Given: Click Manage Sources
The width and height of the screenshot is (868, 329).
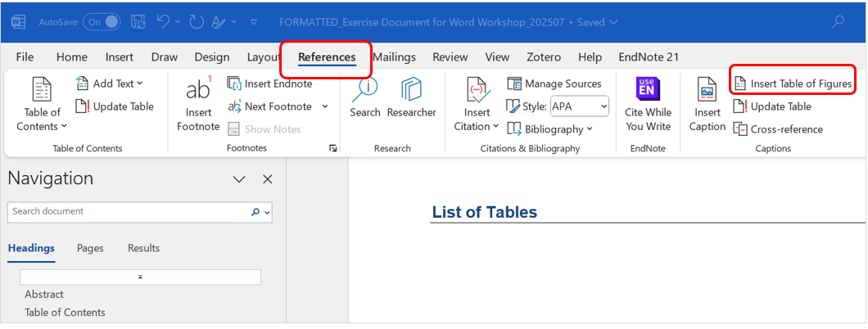Looking at the screenshot, I should [x=554, y=83].
